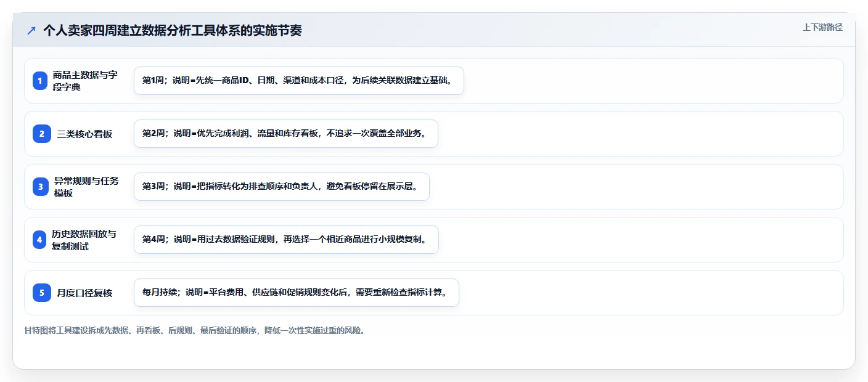This screenshot has height=382, width=868.
Task: Click the number 5 step badge
Action: [42, 293]
